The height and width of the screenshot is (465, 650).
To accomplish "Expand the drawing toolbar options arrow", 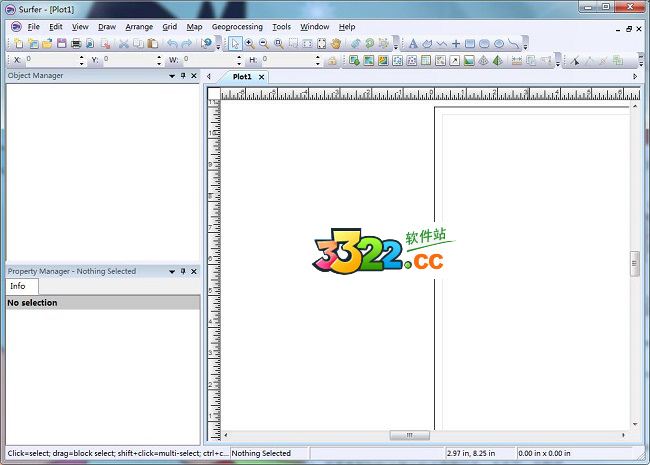I will coord(525,45).
